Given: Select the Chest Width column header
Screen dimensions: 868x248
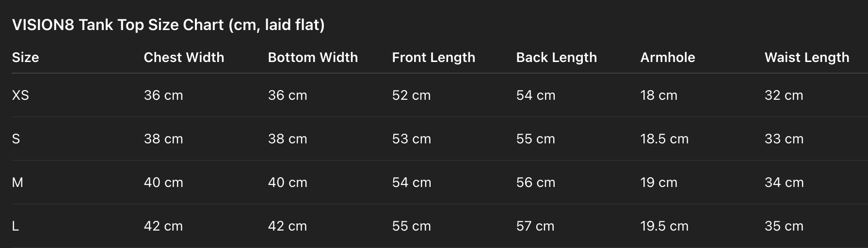Looking at the screenshot, I should [184, 57].
